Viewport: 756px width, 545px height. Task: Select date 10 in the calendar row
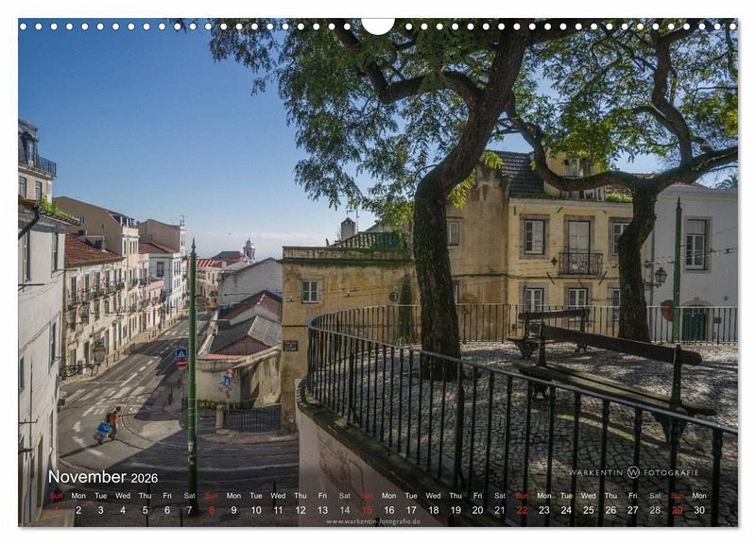(256, 510)
